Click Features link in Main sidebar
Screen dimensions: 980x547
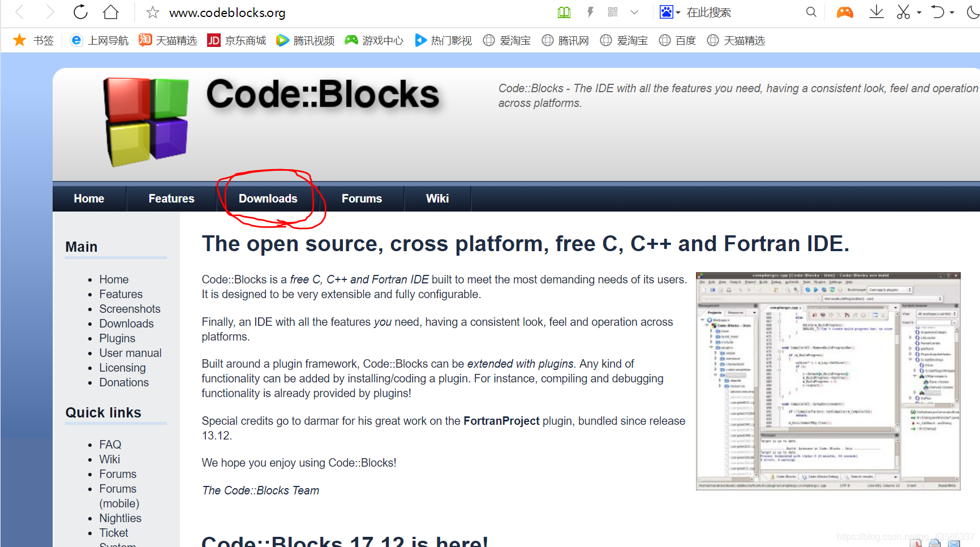click(x=121, y=294)
